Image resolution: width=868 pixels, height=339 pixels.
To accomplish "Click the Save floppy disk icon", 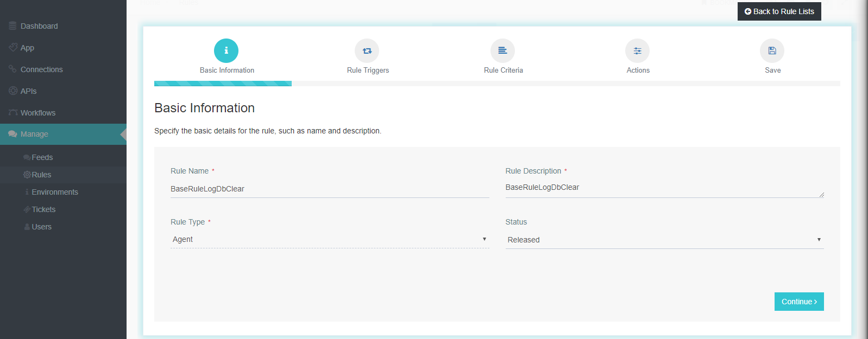I will tap(772, 50).
